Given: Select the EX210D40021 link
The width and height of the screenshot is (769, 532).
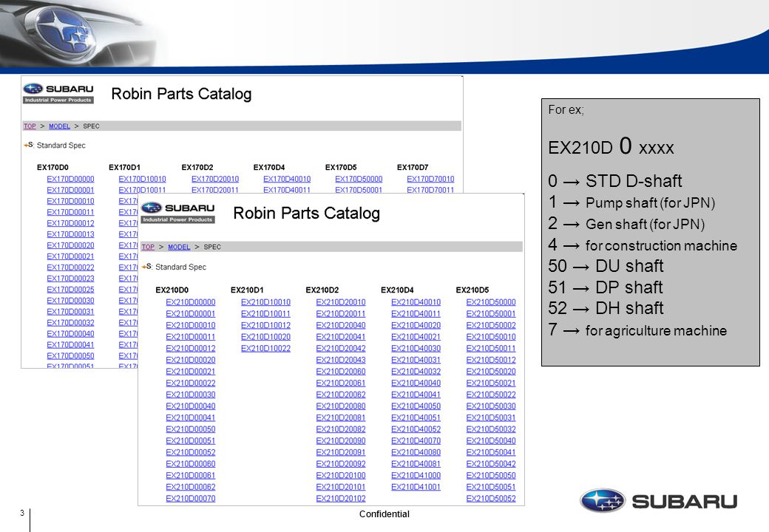Looking at the screenshot, I should pos(416,337).
